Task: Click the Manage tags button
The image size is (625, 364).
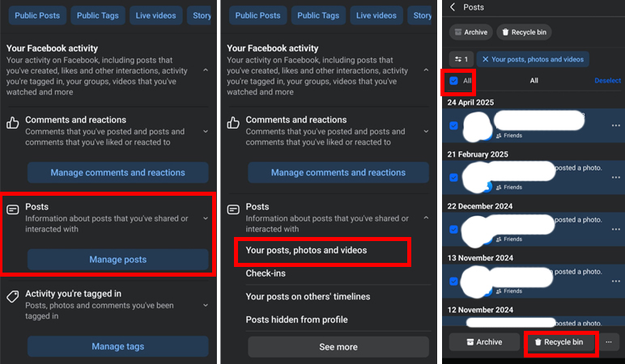Action: pyautogui.click(x=118, y=346)
